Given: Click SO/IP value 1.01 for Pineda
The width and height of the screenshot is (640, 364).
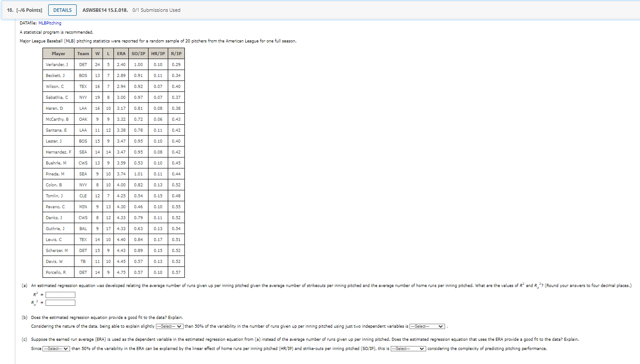Looking at the screenshot, I should 138,174.
